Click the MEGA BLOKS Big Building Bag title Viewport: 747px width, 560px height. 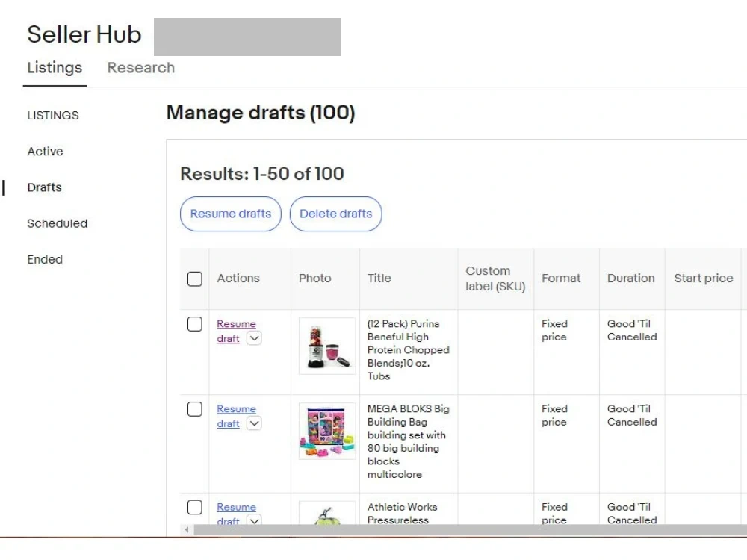[x=409, y=441]
